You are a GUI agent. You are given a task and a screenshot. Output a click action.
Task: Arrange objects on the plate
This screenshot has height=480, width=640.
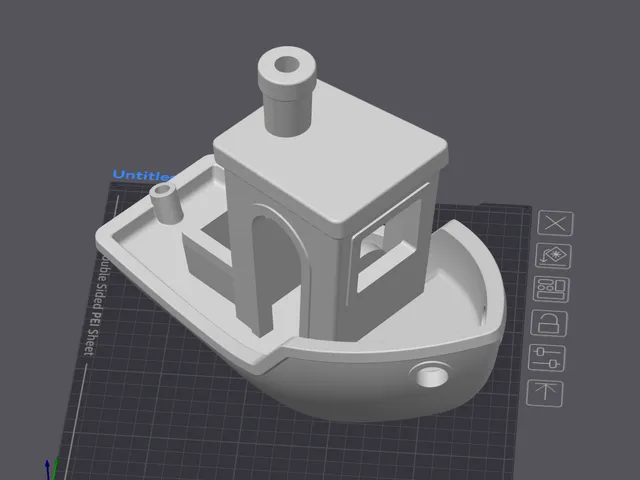[551, 289]
